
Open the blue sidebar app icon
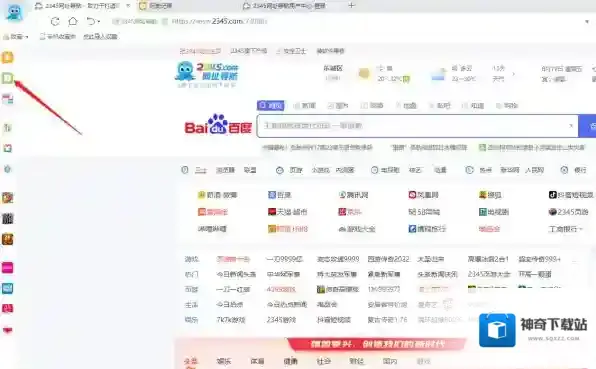pos(8,288)
